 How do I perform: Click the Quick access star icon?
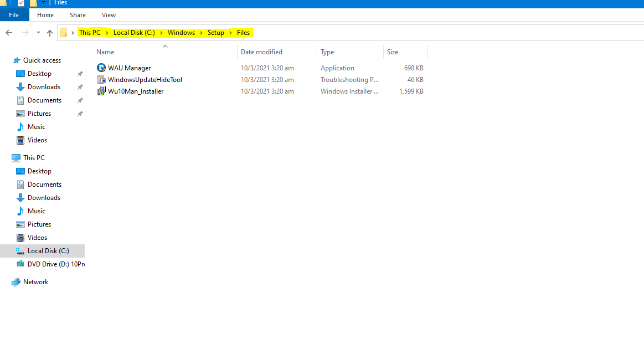pyautogui.click(x=17, y=60)
